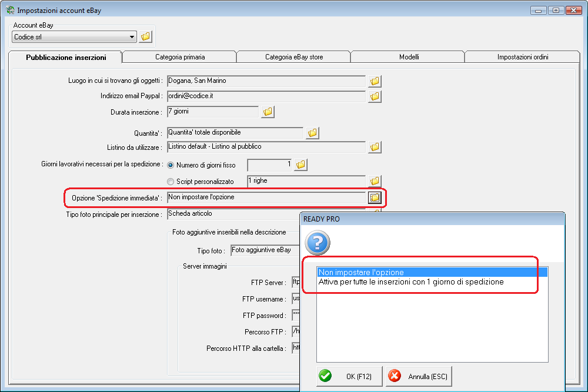Open folder icon for Durata inserzione

(x=268, y=112)
